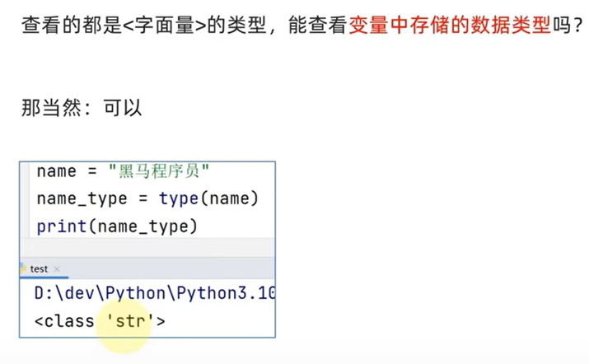This screenshot has height=364, width=589.
Task: Click the editor gutter beside the code
Action: point(26,199)
